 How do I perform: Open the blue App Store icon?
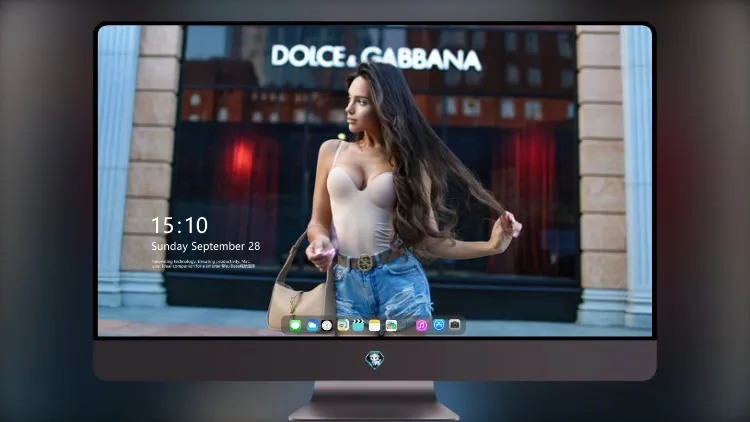click(x=439, y=325)
